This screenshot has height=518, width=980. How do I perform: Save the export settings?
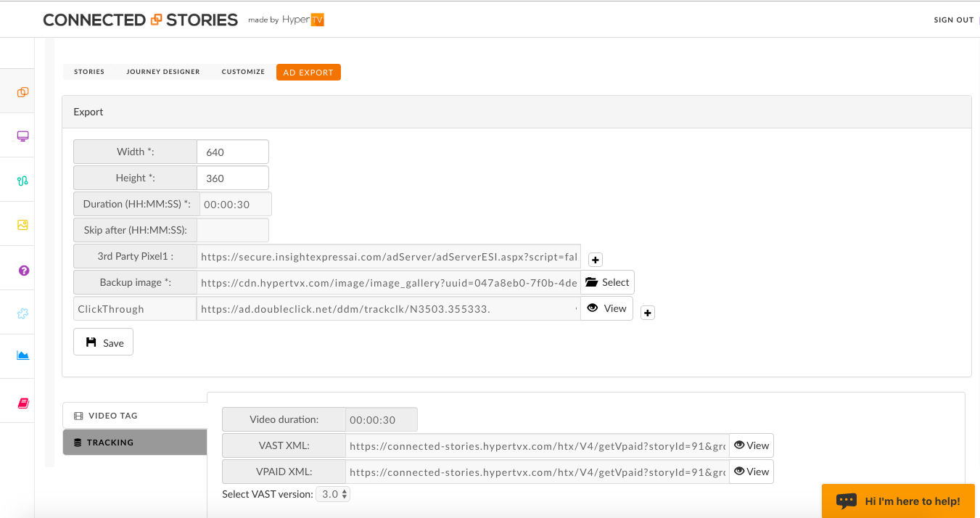(103, 342)
